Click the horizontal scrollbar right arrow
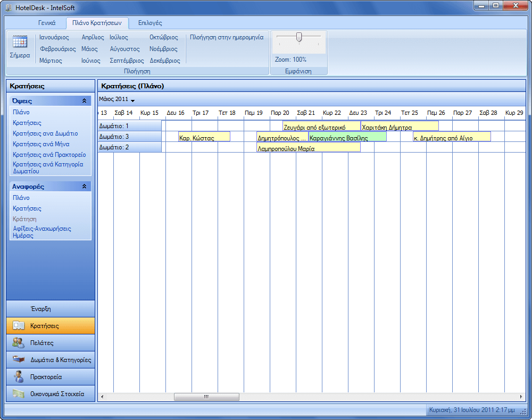 pyautogui.click(x=522, y=397)
